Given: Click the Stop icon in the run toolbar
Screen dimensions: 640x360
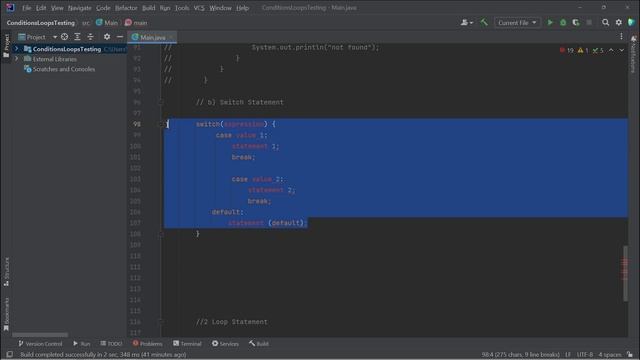Looking at the screenshot, I should 589,22.
